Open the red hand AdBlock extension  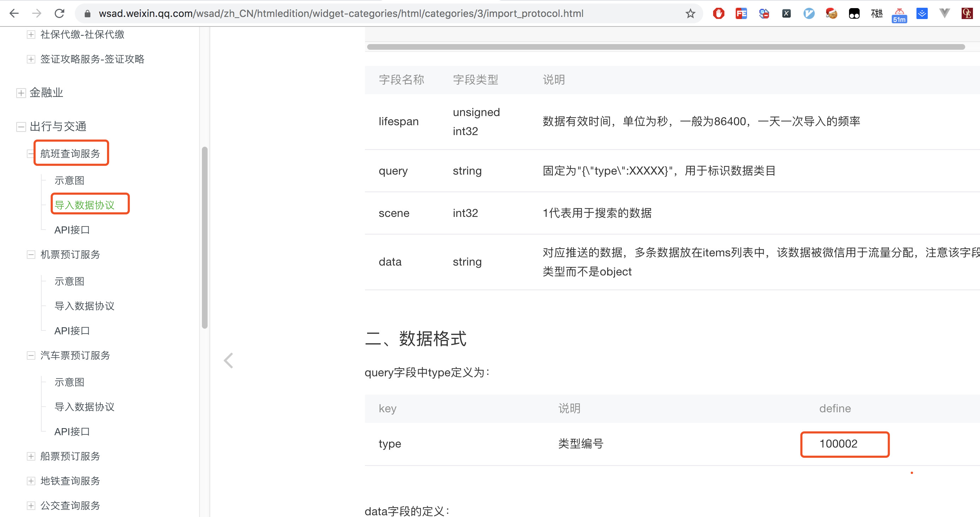point(718,14)
